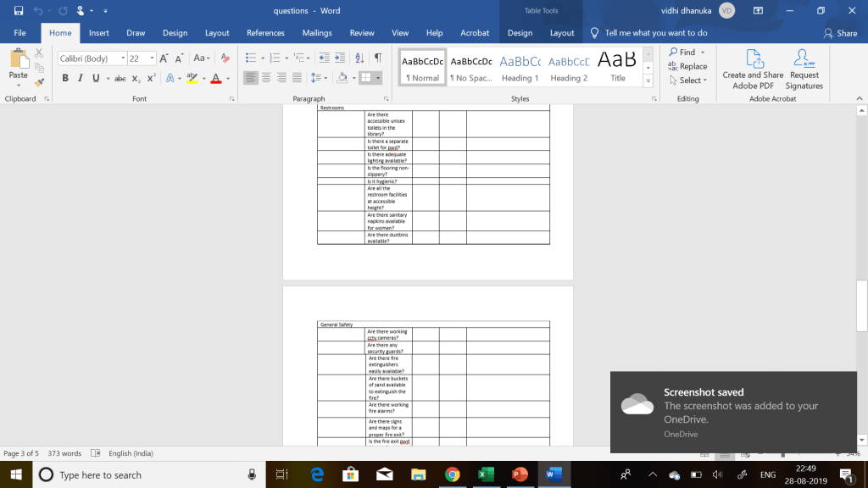Expand the Styles gallery more arrow
The image size is (868, 488).
coord(648,81)
